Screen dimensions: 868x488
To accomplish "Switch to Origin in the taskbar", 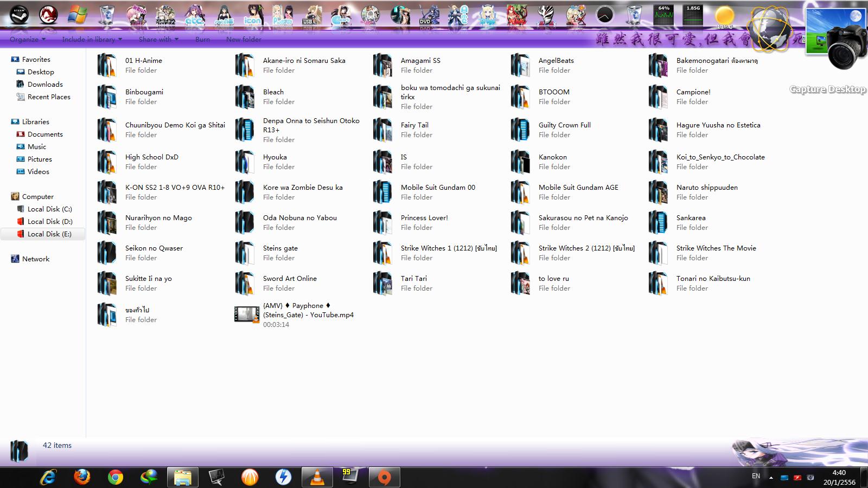I will (x=384, y=477).
